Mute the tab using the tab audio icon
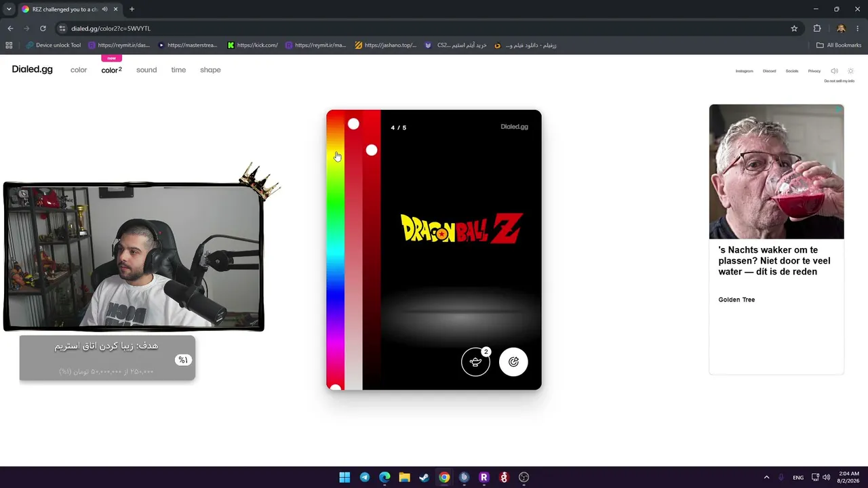This screenshot has height=488, width=868. click(104, 9)
